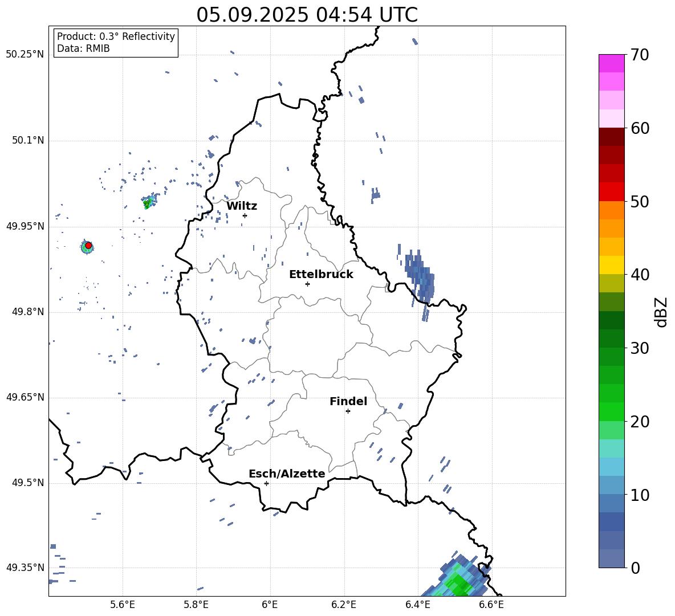
Task: Click the 6.2°E longitude label
Action: [x=344, y=605]
